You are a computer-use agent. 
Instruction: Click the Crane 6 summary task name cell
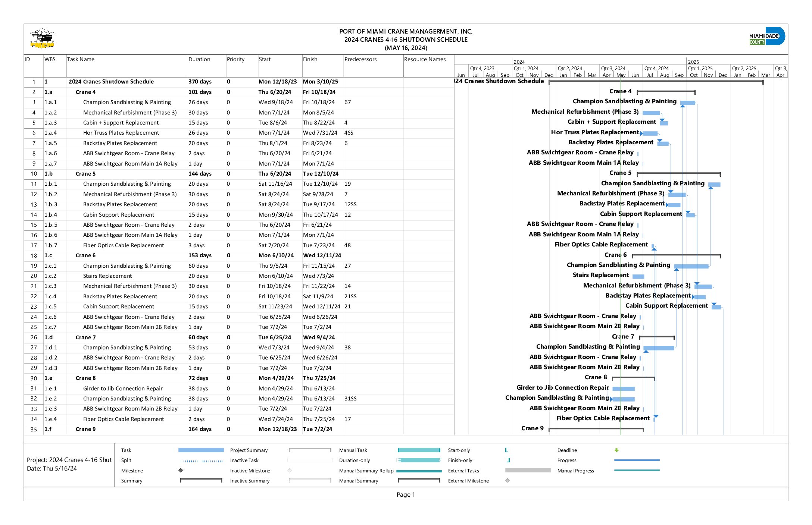85,255
